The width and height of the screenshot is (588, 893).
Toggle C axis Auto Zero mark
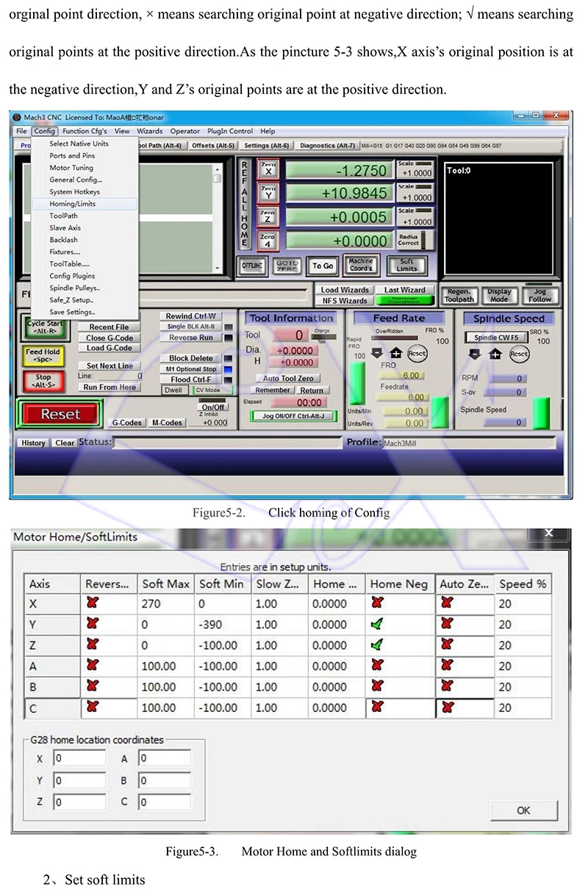tap(448, 707)
